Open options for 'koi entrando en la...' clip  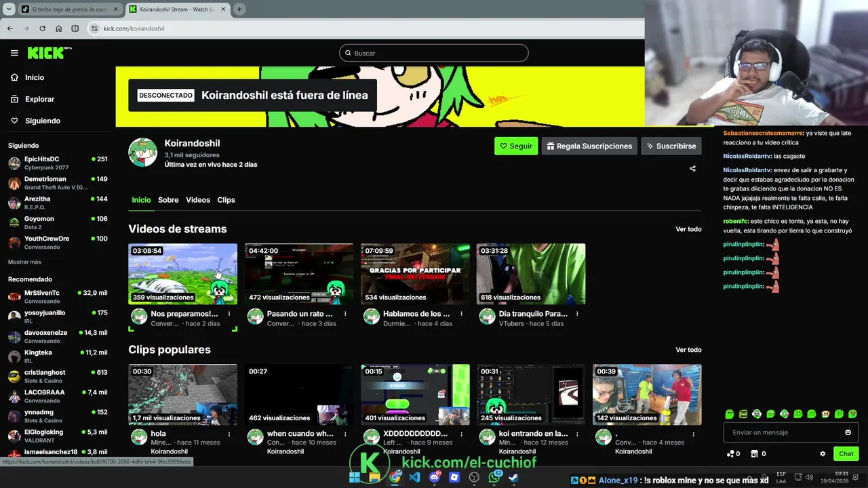click(578, 434)
